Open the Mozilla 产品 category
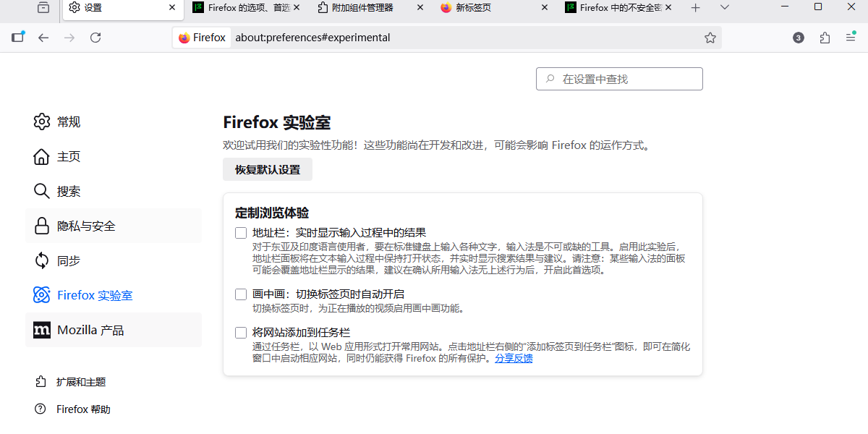 tap(114, 330)
